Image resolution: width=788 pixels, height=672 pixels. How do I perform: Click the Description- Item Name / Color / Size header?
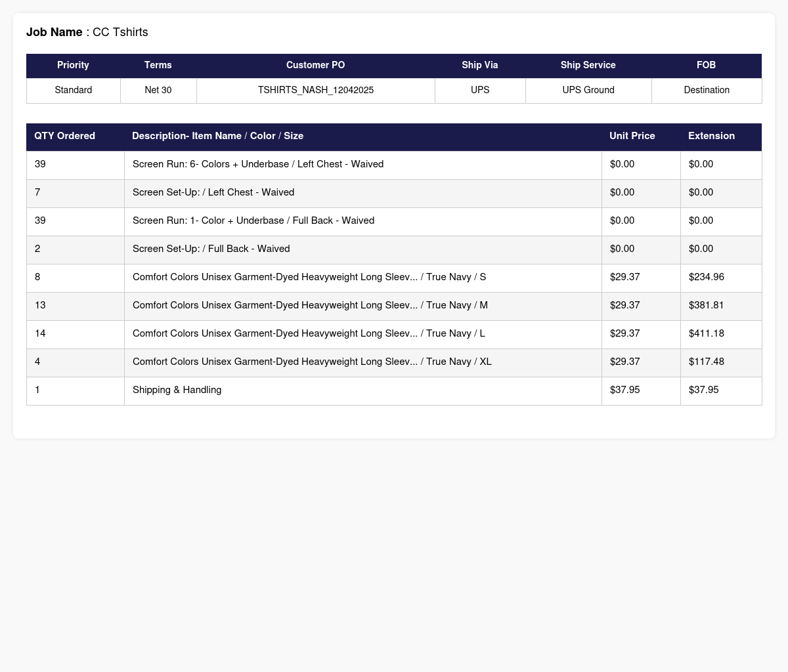point(362,136)
